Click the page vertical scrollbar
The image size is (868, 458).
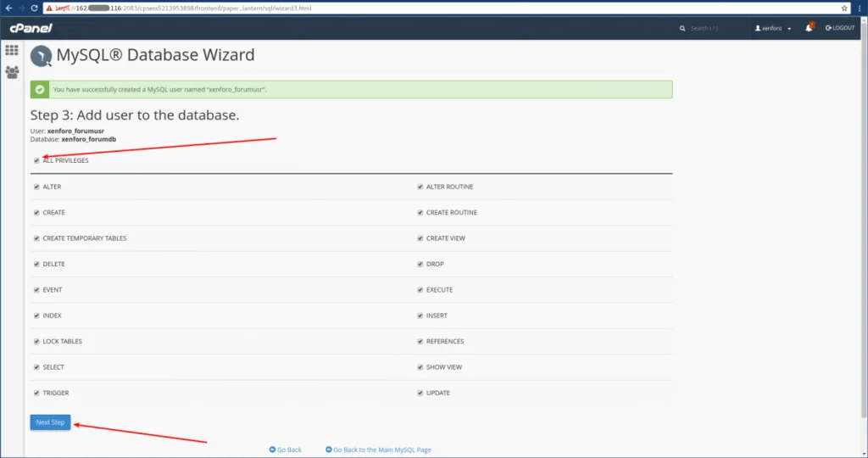(864, 221)
